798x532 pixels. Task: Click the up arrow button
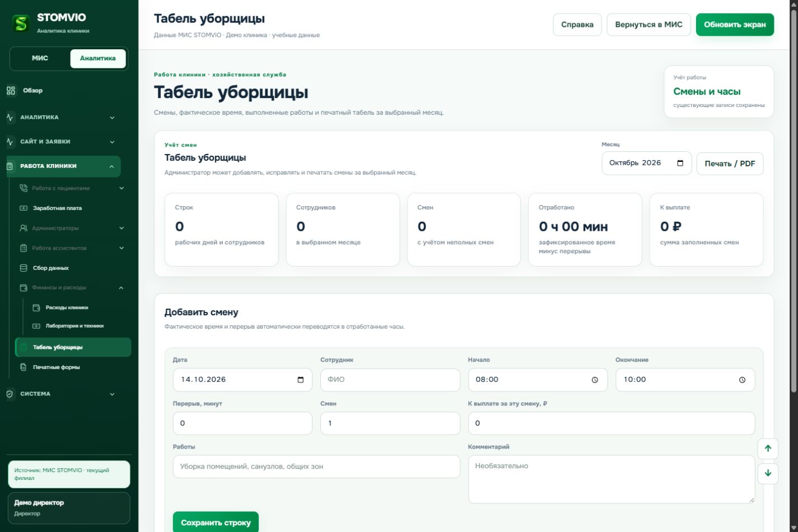768,448
